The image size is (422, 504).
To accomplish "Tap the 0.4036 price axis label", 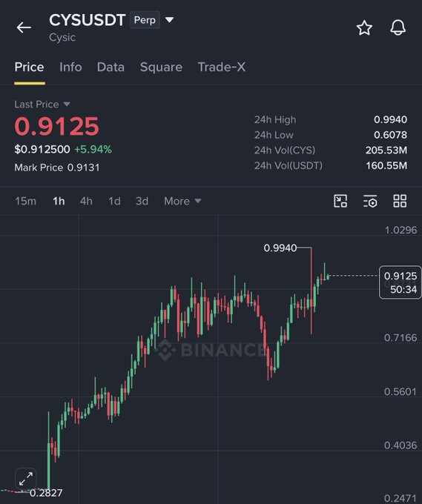I will pyautogui.click(x=400, y=445).
